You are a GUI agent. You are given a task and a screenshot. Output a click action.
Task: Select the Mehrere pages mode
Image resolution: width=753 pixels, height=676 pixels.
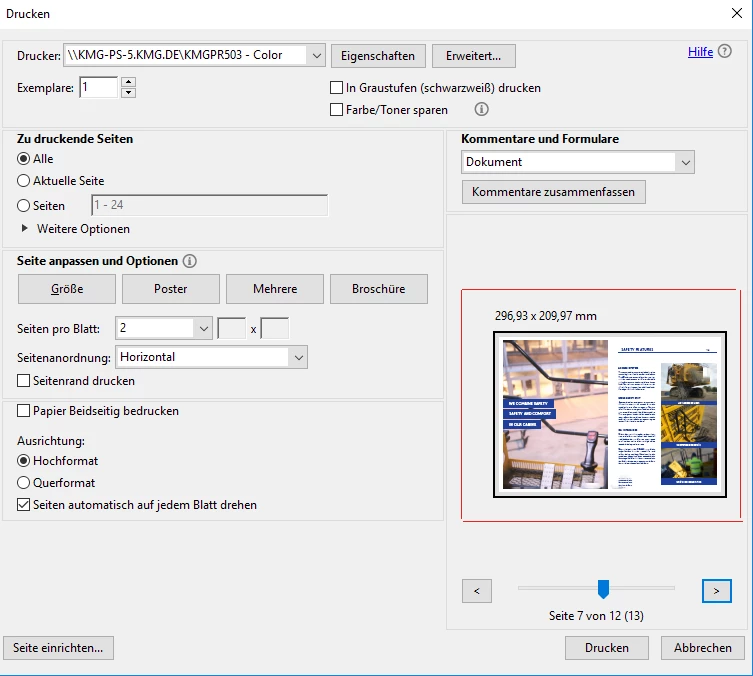275,289
